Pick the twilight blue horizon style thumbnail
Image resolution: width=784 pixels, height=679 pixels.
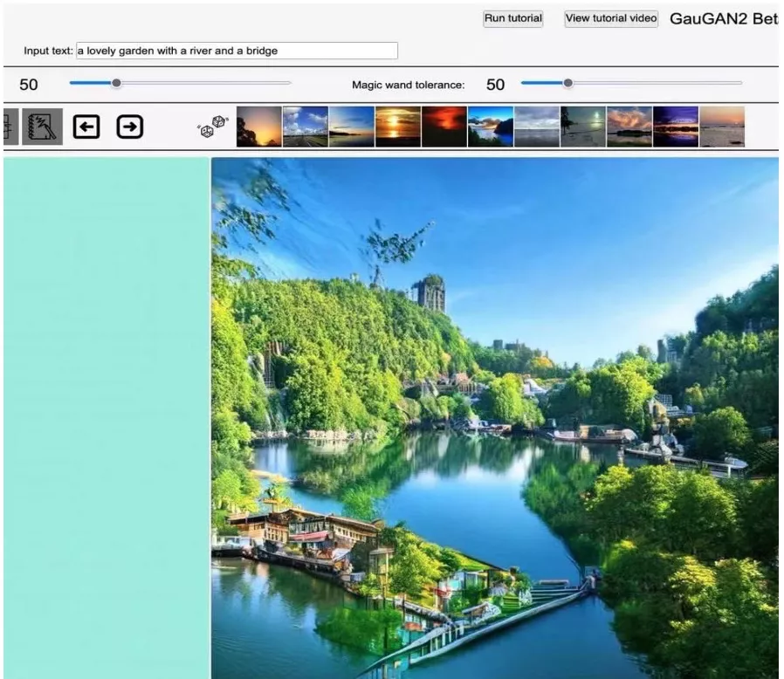tap(352, 127)
